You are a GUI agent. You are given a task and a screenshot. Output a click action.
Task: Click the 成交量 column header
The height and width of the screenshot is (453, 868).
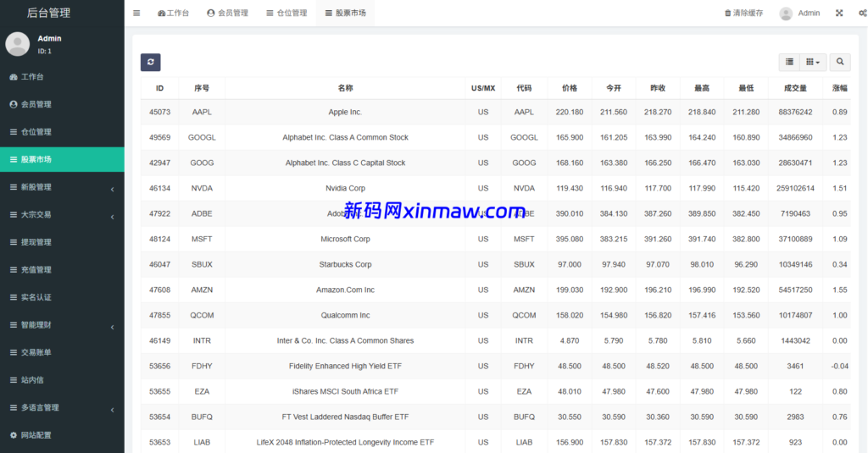click(x=795, y=88)
